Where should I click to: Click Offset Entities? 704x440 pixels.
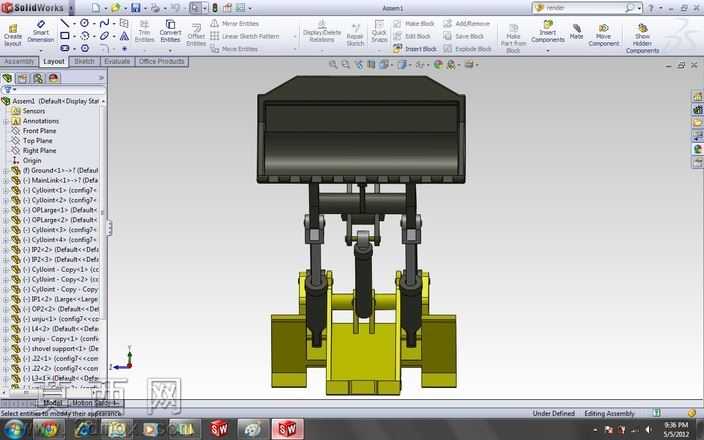196,35
